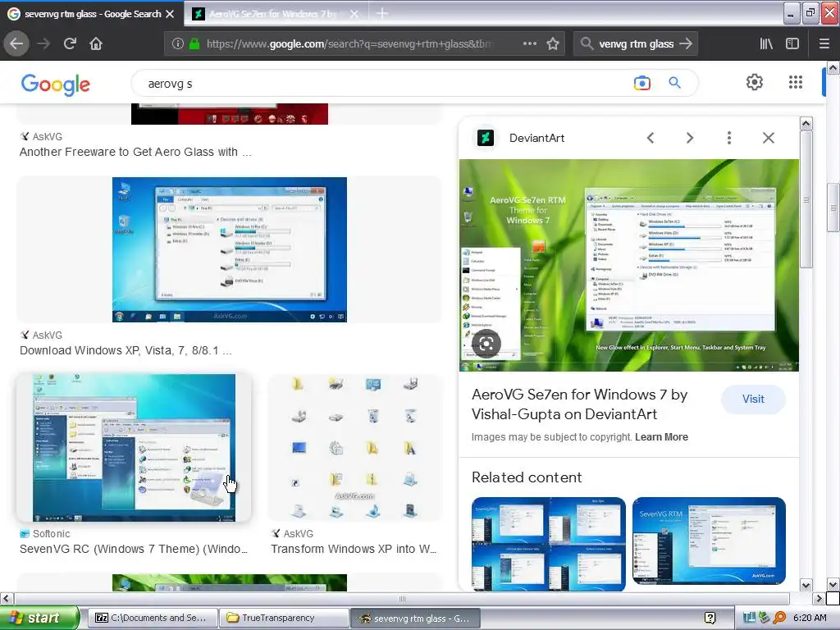Open the Firefox hamburger menu
Image resolution: width=840 pixels, height=630 pixels.
pyautogui.click(x=824, y=44)
